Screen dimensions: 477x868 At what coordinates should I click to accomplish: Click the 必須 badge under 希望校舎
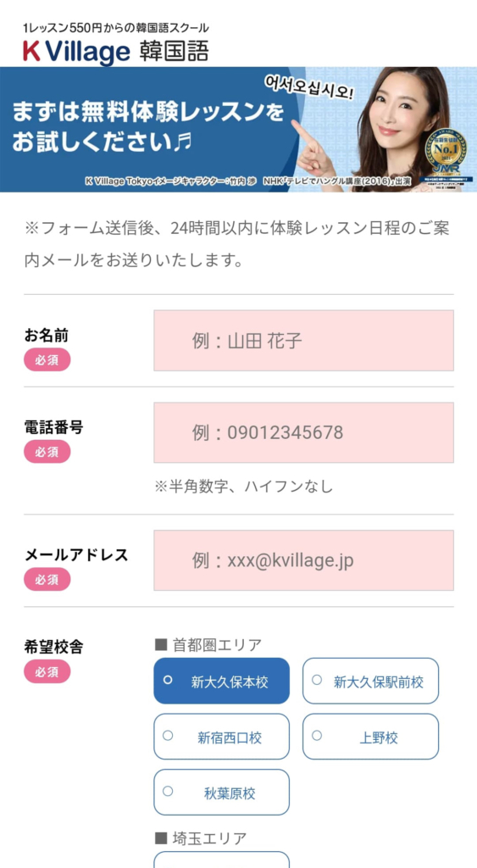pos(47,671)
